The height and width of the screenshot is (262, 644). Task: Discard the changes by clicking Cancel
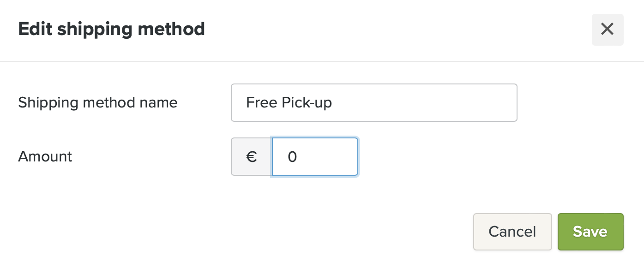(x=512, y=232)
